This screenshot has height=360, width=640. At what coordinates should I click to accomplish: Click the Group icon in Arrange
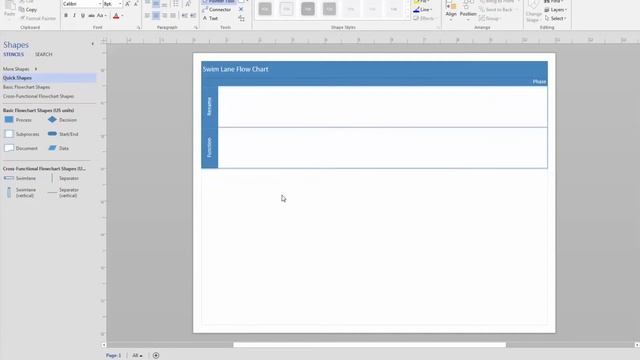tap(489, 18)
